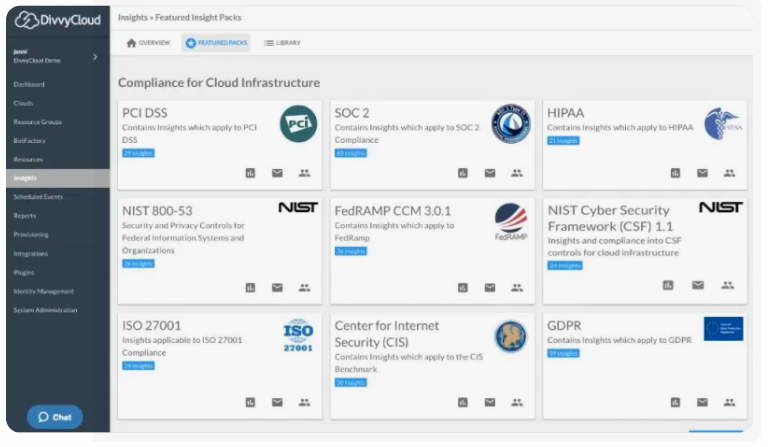768x447 pixels.
Task: Open the Chat button
Action: pyautogui.click(x=55, y=417)
